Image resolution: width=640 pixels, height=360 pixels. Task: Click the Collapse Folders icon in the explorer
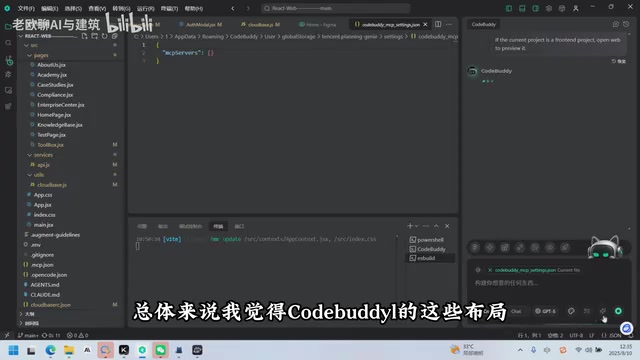click(x=115, y=36)
